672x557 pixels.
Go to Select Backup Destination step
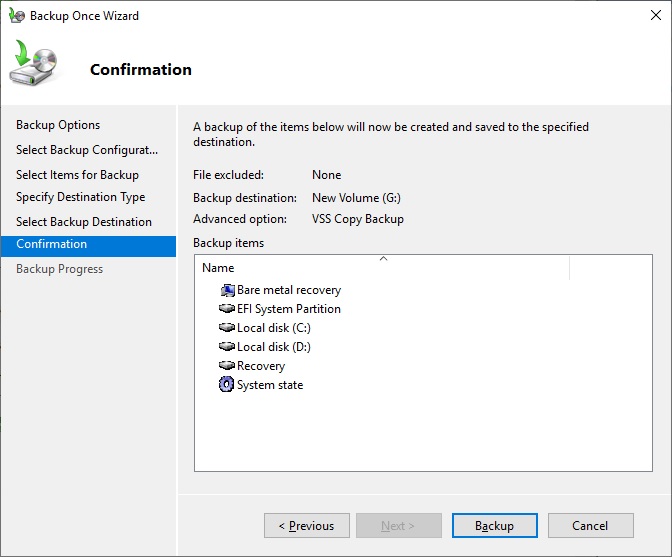(84, 222)
